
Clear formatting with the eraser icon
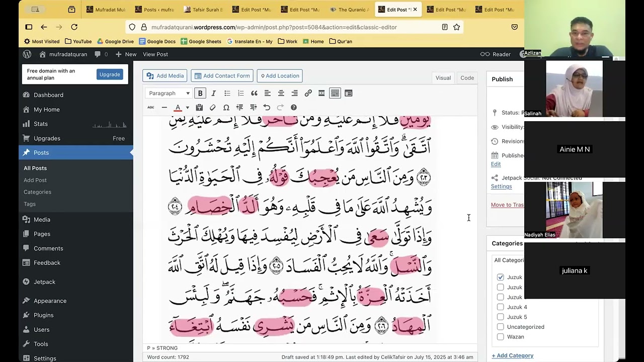coord(213,107)
